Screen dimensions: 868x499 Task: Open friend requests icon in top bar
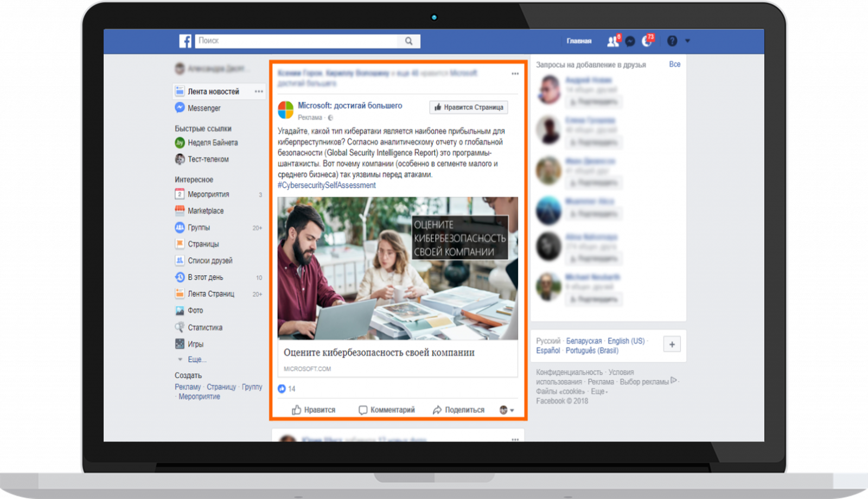613,41
